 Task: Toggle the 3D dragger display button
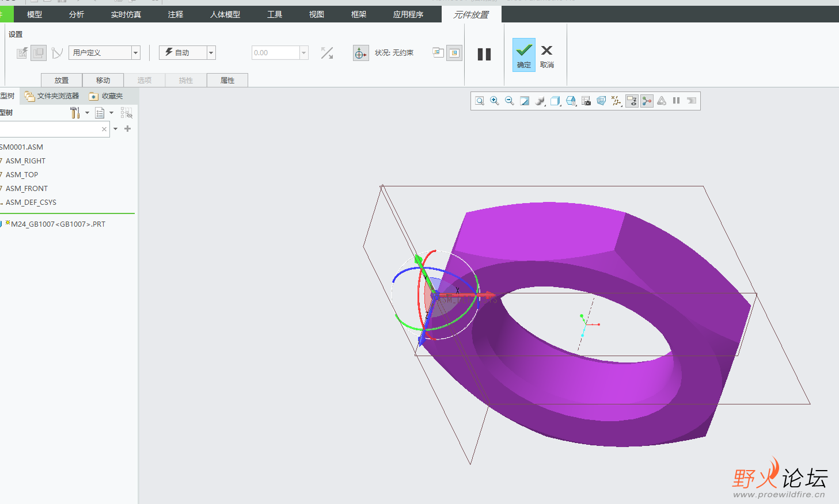click(360, 54)
